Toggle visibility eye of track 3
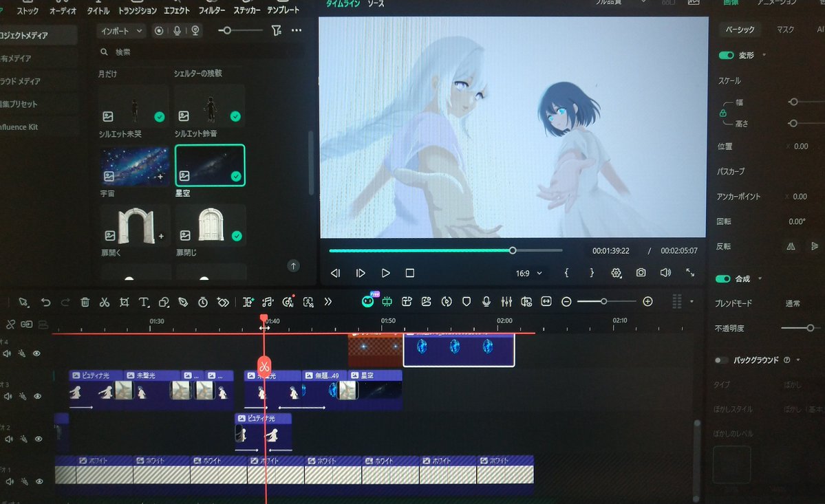The height and width of the screenshot is (504, 825). [x=37, y=396]
